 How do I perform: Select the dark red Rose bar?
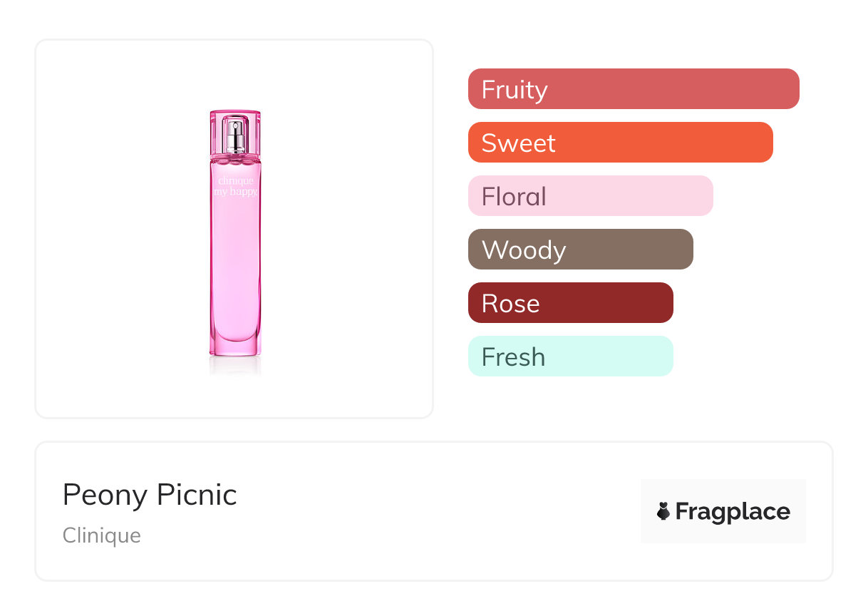(x=570, y=303)
